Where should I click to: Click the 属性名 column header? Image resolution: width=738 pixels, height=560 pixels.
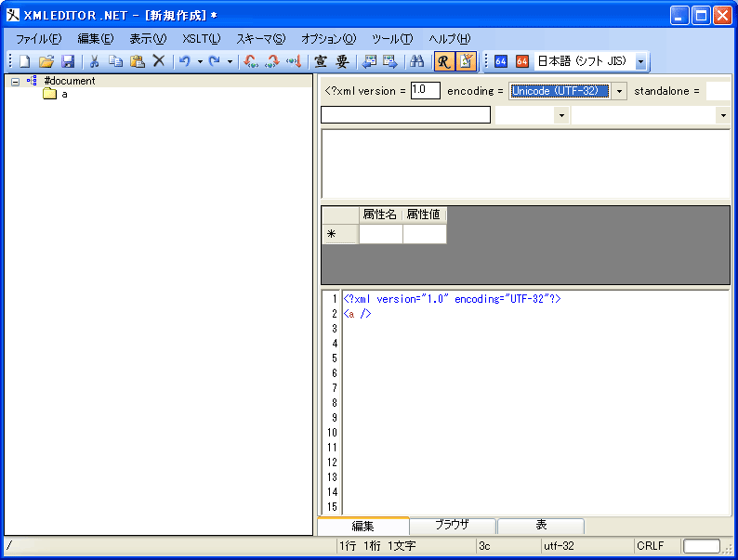(380, 215)
